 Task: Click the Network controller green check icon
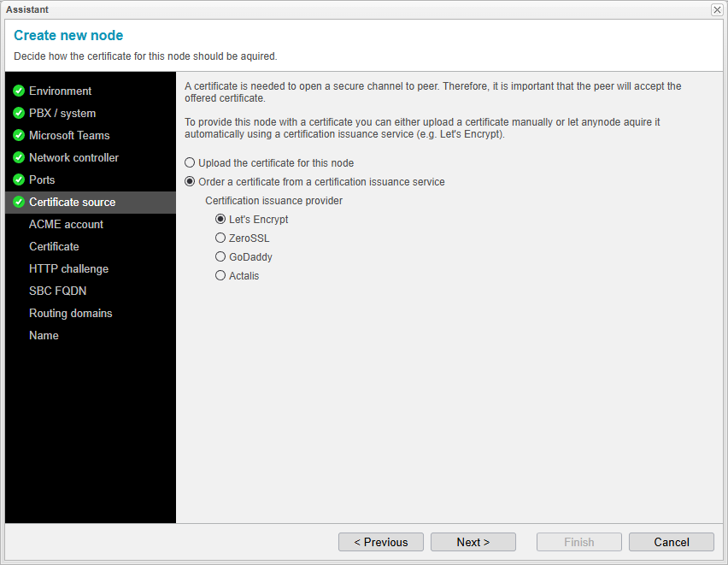19,158
